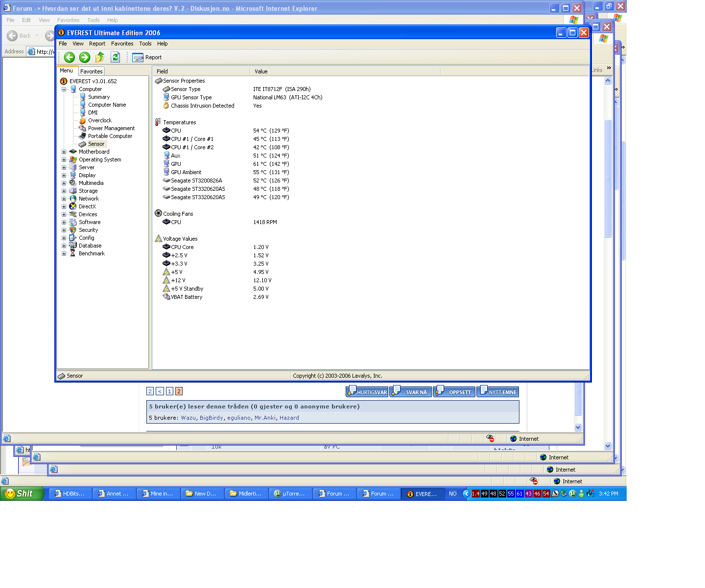Select Power Management in the tree
Image resolution: width=705 pixels, height=588 pixels.
coord(111,128)
